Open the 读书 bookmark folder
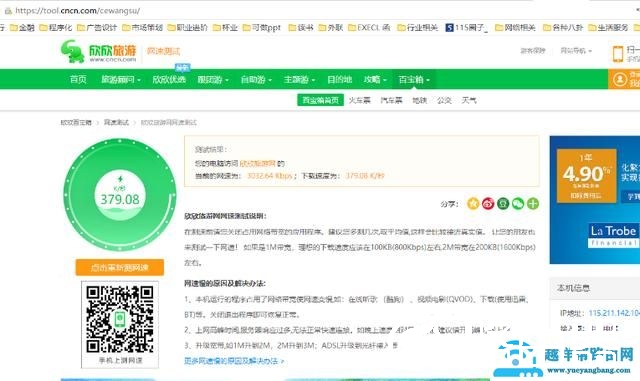The image size is (640, 381). [x=301, y=28]
